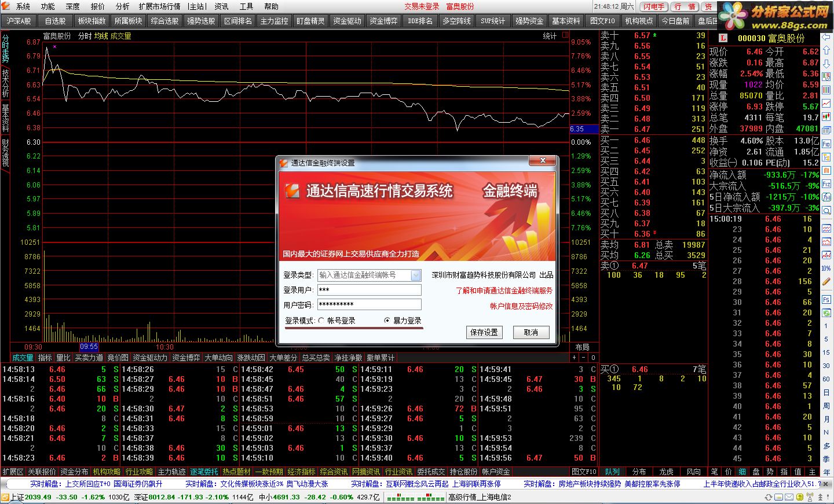Switch to the 大单动向 indicator tab
The width and height of the screenshot is (834, 504).
218,358
